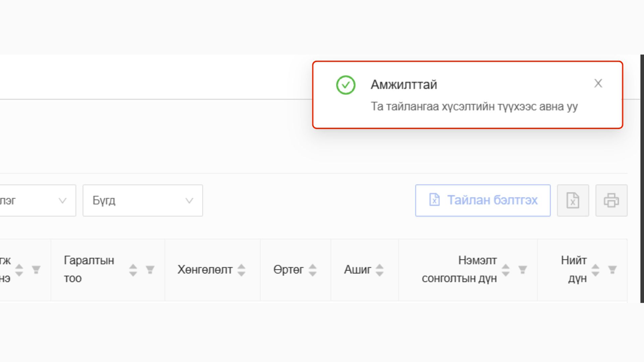Filter the Гаралтын тоо column
This screenshot has width=644, height=362.
point(150,269)
